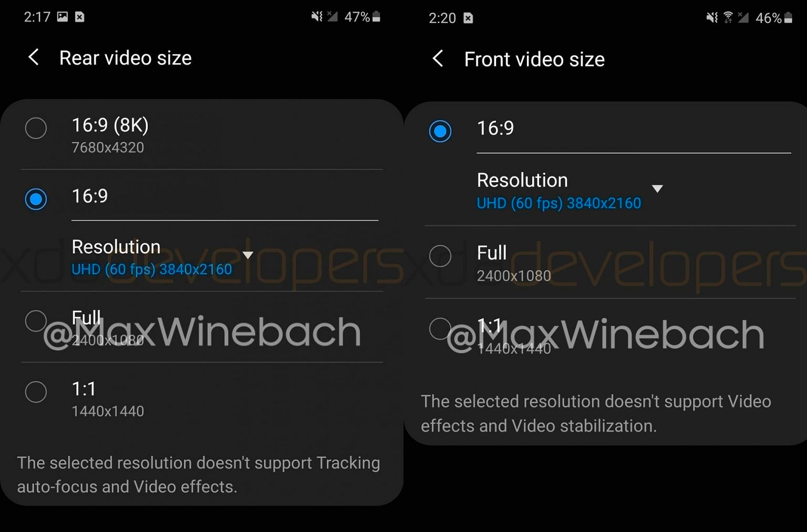The height and width of the screenshot is (532, 807).
Task: Tap the battery icon at 46%
Action: point(788,18)
